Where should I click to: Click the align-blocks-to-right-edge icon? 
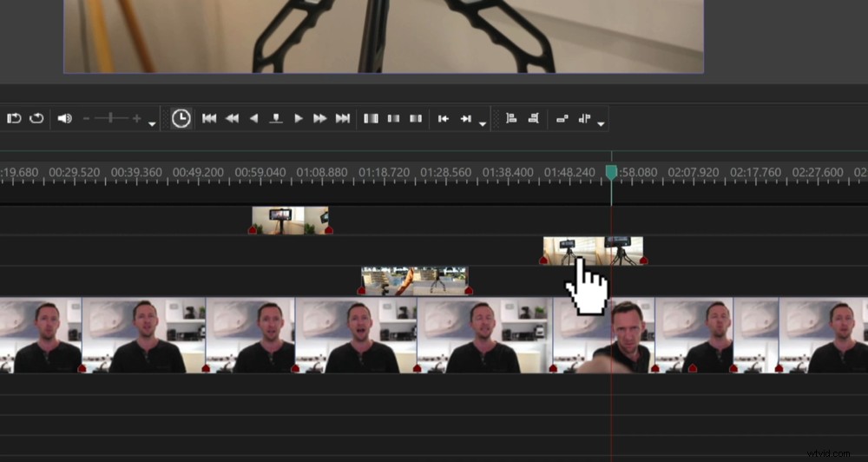click(x=534, y=118)
